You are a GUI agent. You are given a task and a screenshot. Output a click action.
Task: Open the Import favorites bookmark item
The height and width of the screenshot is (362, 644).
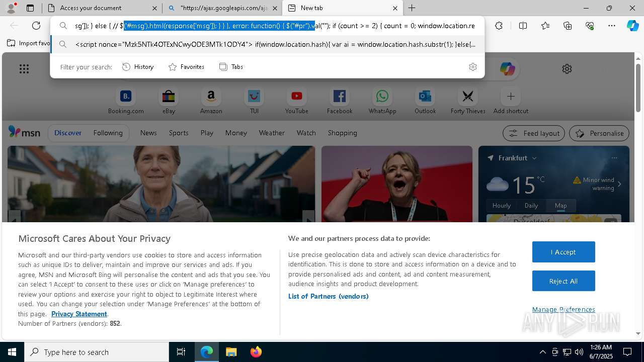[29, 43]
